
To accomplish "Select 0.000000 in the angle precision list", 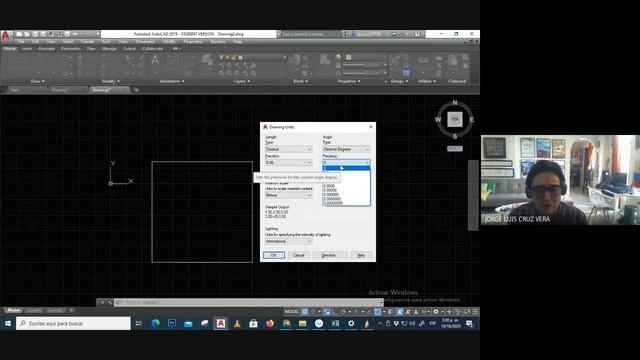I will point(346,195).
